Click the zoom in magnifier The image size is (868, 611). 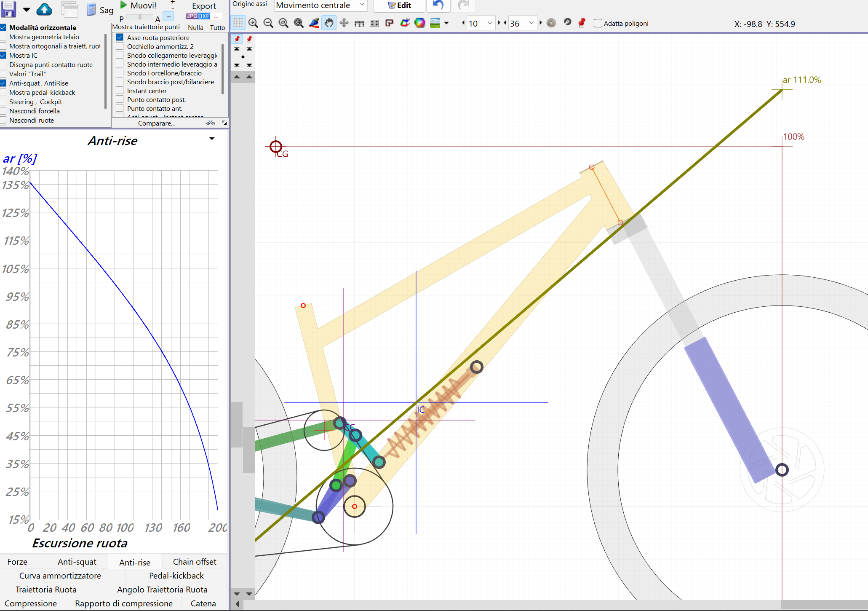tap(253, 23)
